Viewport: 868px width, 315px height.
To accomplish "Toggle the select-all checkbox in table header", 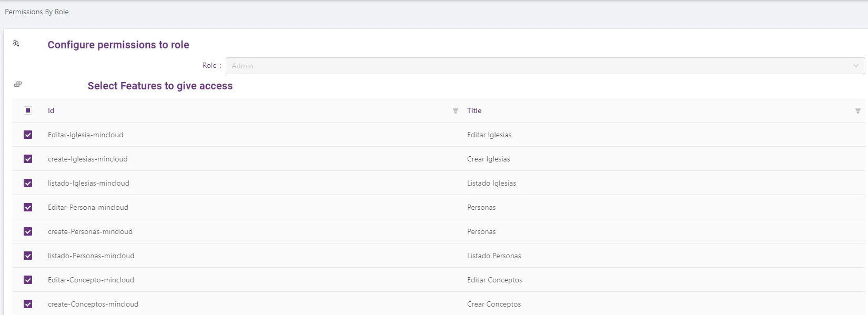I will [x=28, y=110].
